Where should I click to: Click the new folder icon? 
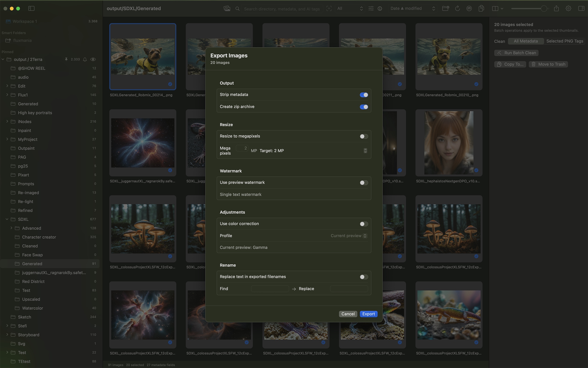(445, 9)
